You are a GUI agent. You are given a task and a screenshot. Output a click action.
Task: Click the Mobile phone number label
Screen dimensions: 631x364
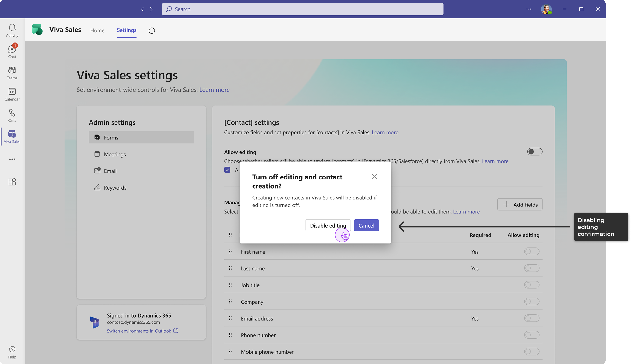click(267, 352)
